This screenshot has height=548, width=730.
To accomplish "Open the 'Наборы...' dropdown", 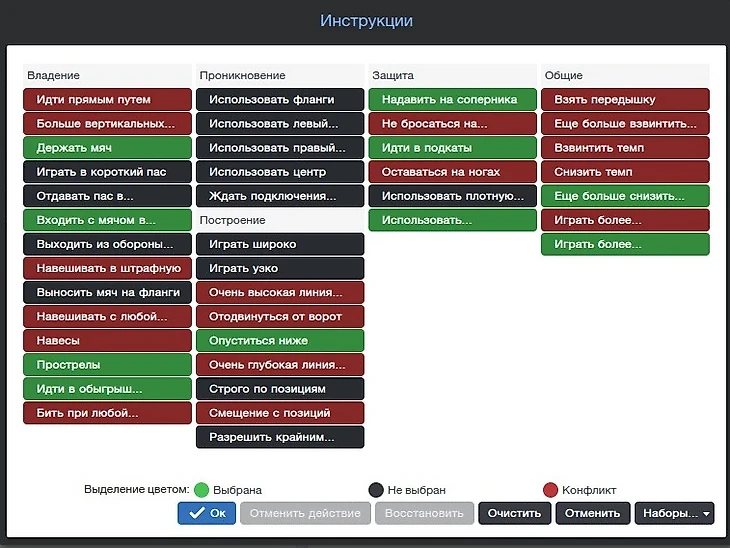I will 675,513.
